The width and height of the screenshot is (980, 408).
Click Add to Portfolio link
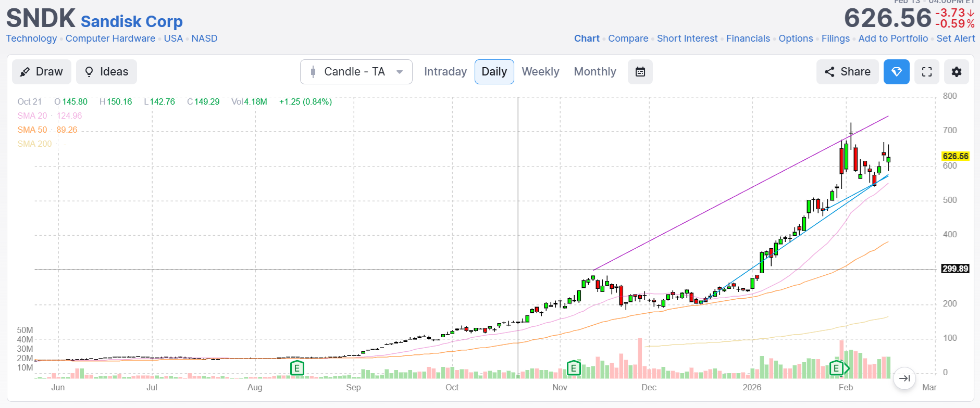[893, 39]
